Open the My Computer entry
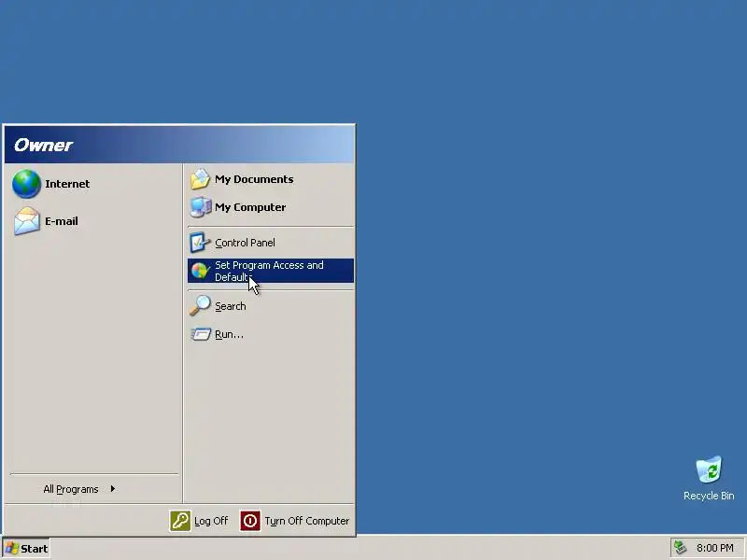747x560 pixels. (271, 207)
